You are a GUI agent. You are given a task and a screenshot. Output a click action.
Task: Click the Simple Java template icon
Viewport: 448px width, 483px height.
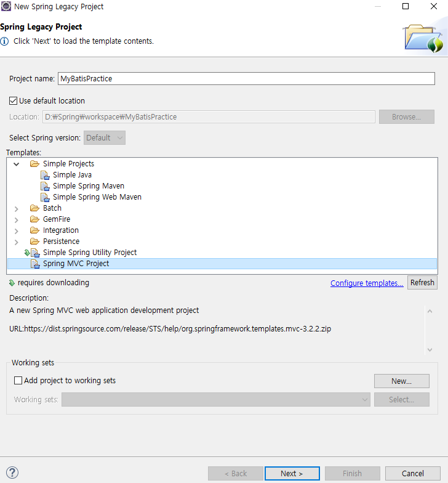(46, 175)
